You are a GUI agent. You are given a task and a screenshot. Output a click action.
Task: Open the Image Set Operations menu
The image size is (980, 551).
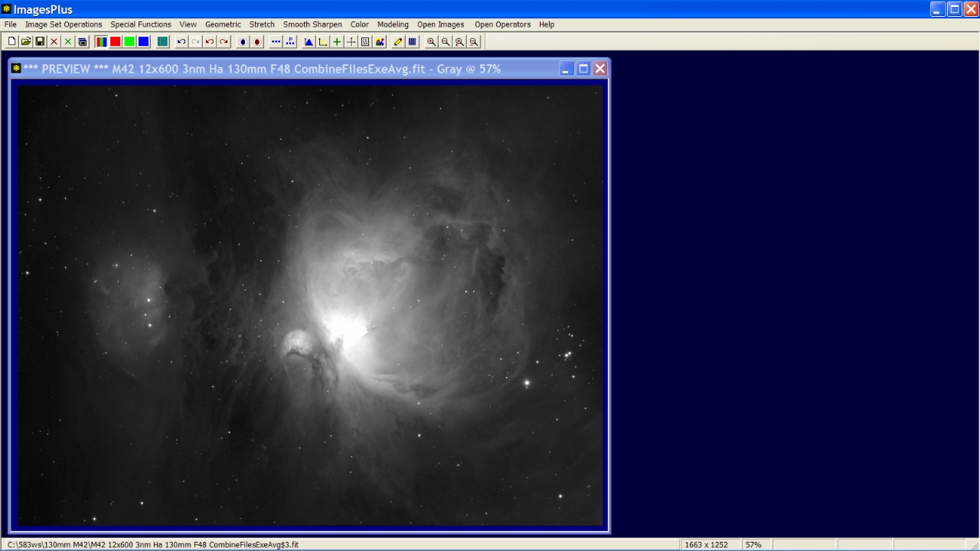click(x=64, y=24)
